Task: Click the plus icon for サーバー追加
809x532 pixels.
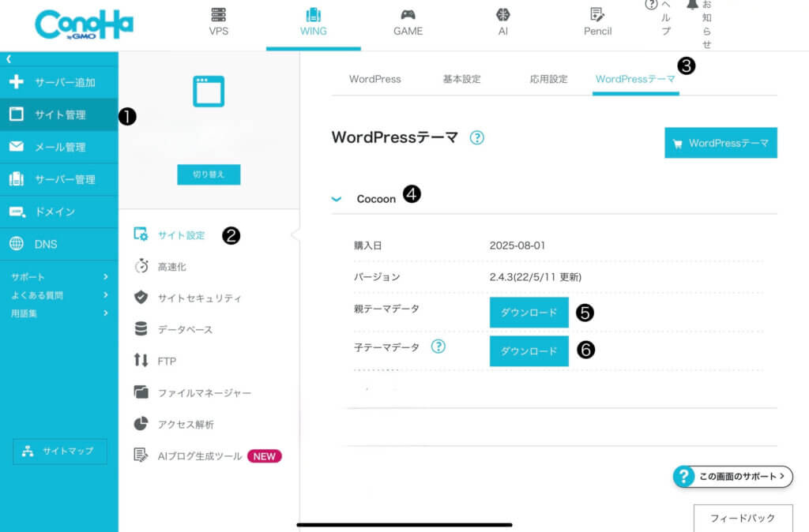Action: 17,81
